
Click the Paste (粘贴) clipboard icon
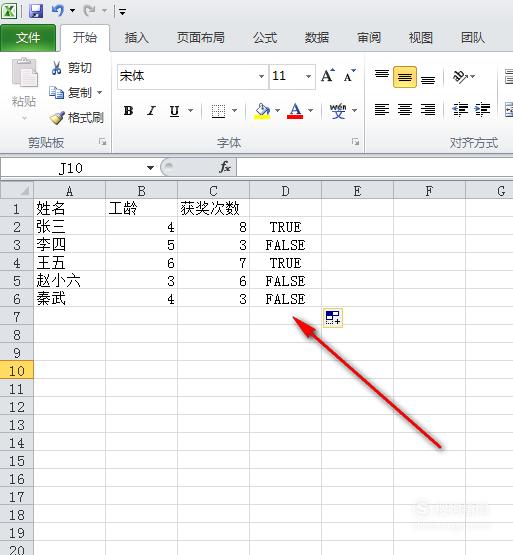(24, 73)
